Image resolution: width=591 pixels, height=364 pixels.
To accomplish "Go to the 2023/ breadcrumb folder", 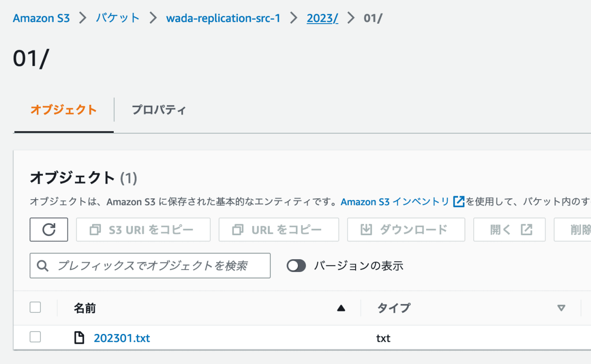I will click(323, 18).
